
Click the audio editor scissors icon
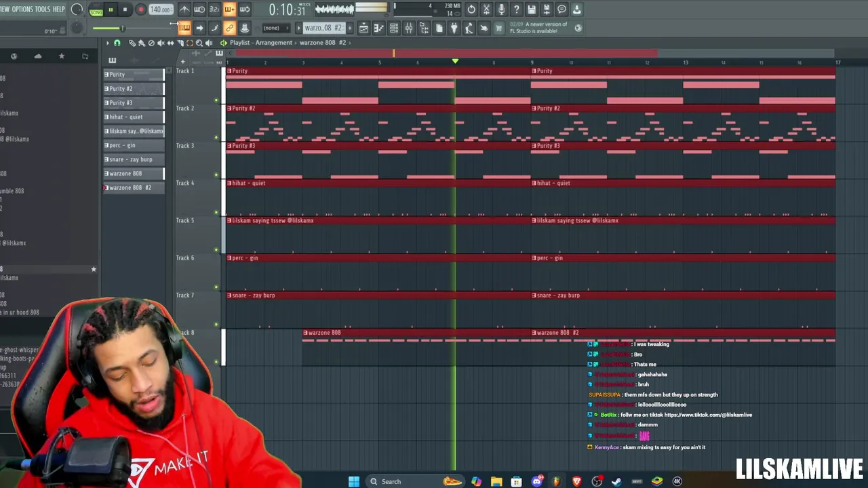tap(486, 9)
